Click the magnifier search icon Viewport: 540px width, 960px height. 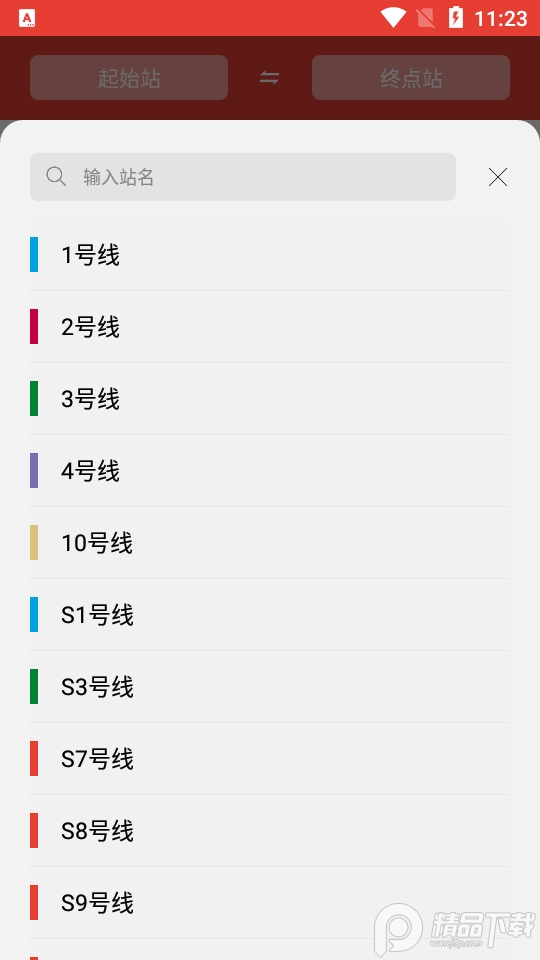tap(56, 176)
